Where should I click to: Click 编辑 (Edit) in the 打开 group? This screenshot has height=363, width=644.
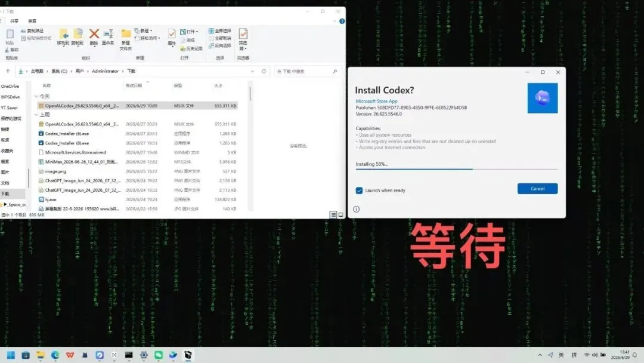pyautogui.click(x=188, y=40)
